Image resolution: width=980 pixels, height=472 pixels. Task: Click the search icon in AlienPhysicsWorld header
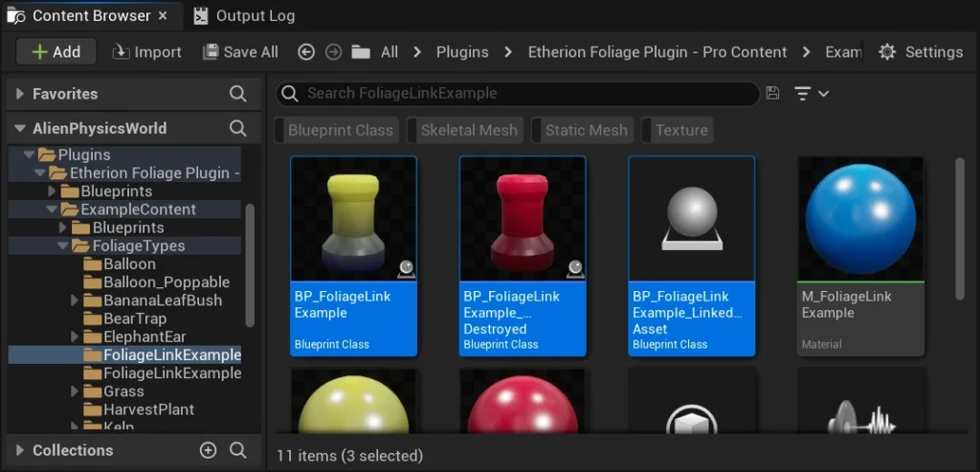(238, 128)
